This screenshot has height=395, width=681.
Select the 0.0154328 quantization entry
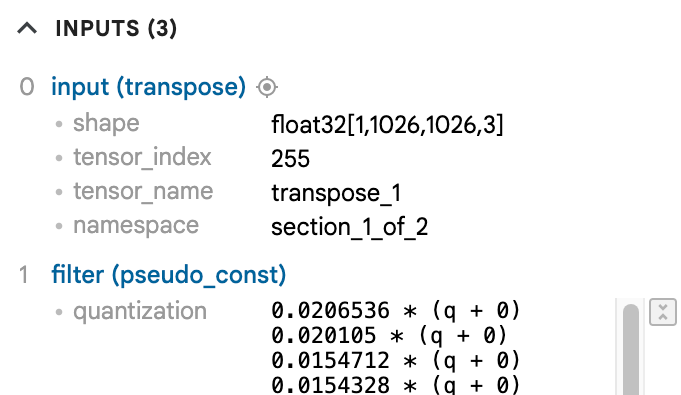(396, 385)
